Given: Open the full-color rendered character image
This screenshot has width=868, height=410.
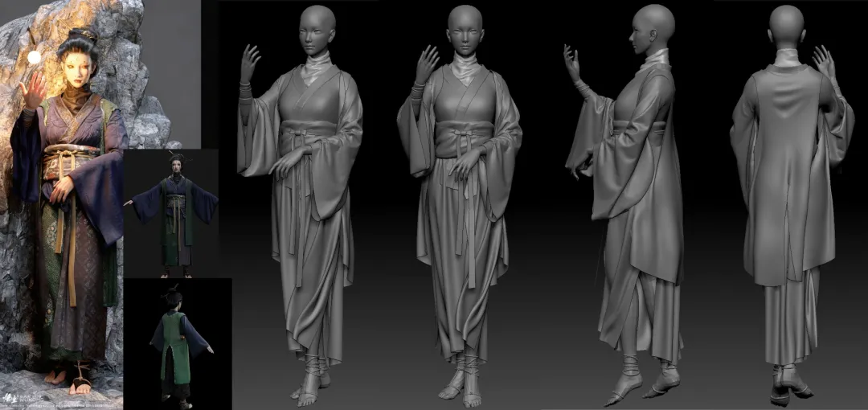Looking at the screenshot, I should point(64,201).
